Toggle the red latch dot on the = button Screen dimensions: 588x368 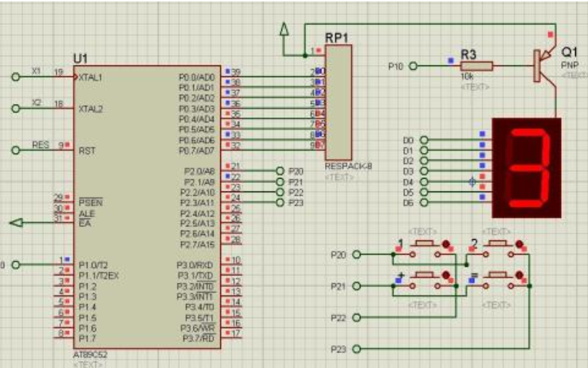[519, 275]
